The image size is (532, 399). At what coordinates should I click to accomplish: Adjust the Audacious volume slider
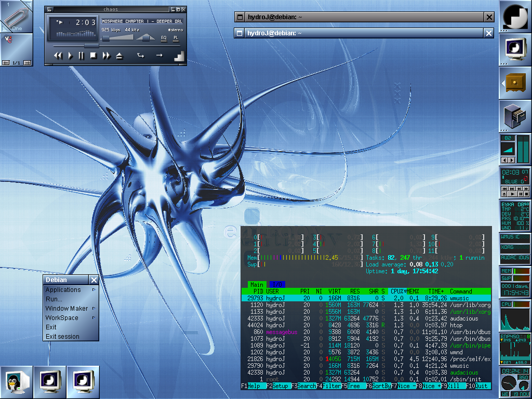[105, 38]
